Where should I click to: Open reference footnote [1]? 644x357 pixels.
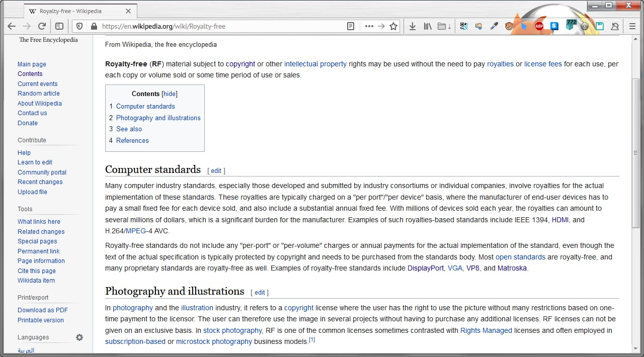[x=312, y=340]
